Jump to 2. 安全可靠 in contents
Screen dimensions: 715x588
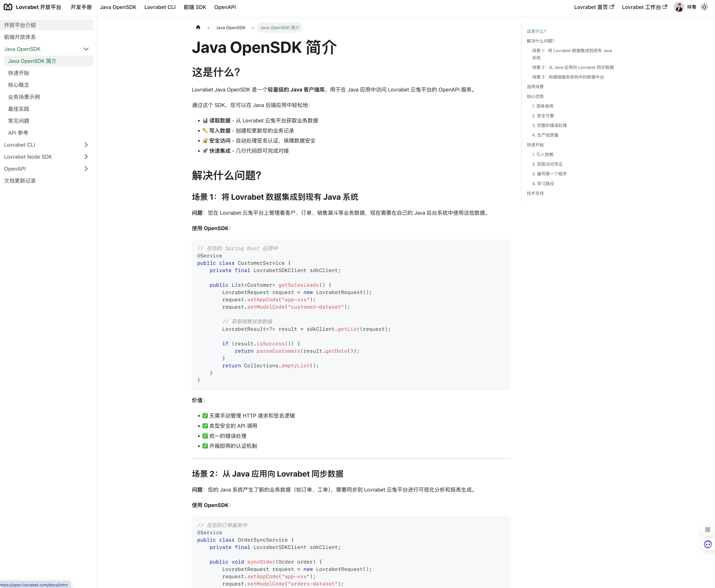(x=543, y=116)
